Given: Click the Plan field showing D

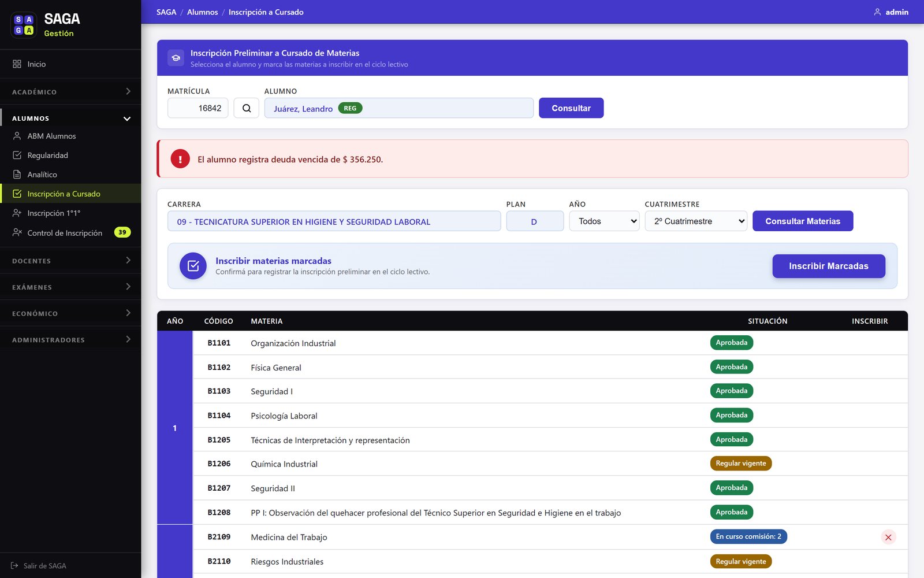Looking at the screenshot, I should (535, 221).
